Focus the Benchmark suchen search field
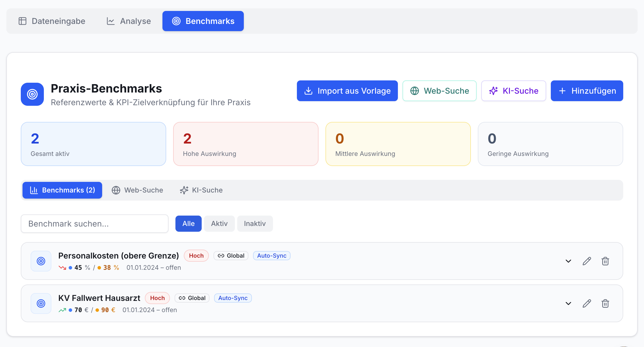This screenshot has width=644, height=347. point(95,224)
